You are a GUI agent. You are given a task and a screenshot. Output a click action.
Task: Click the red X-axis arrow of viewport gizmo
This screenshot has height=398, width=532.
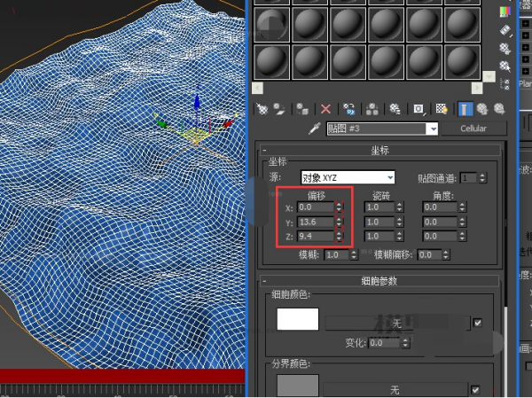point(229,122)
